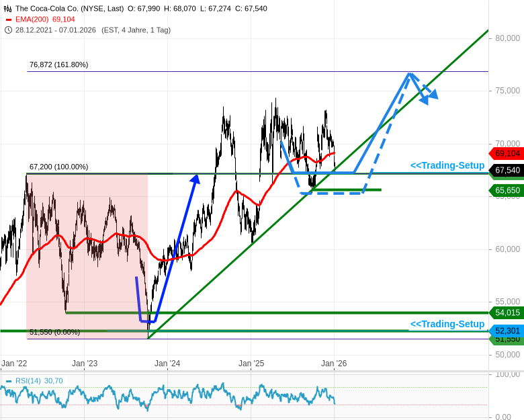Click the red 69,104 EMA price tag
This screenshot has width=524, height=420.
coord(507,153)
